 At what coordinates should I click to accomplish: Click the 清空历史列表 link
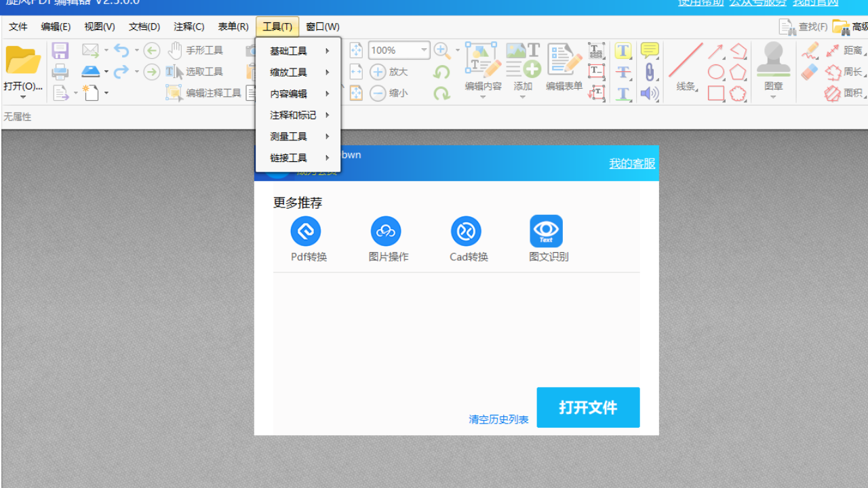(498, 419)
